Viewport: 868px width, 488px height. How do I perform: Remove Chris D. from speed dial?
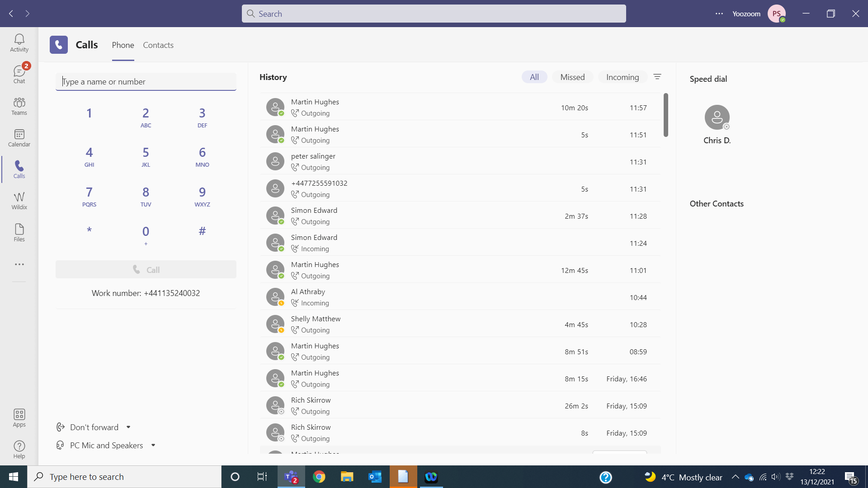click(x=727, y=127)
